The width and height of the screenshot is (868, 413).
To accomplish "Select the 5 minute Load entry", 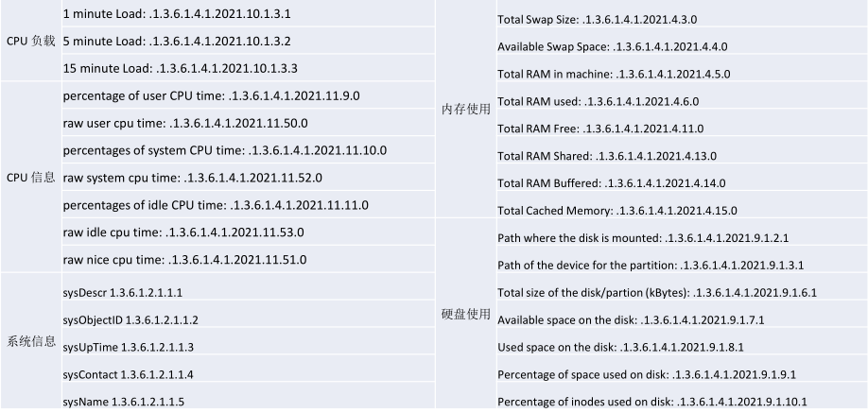I will click(176, 42).
